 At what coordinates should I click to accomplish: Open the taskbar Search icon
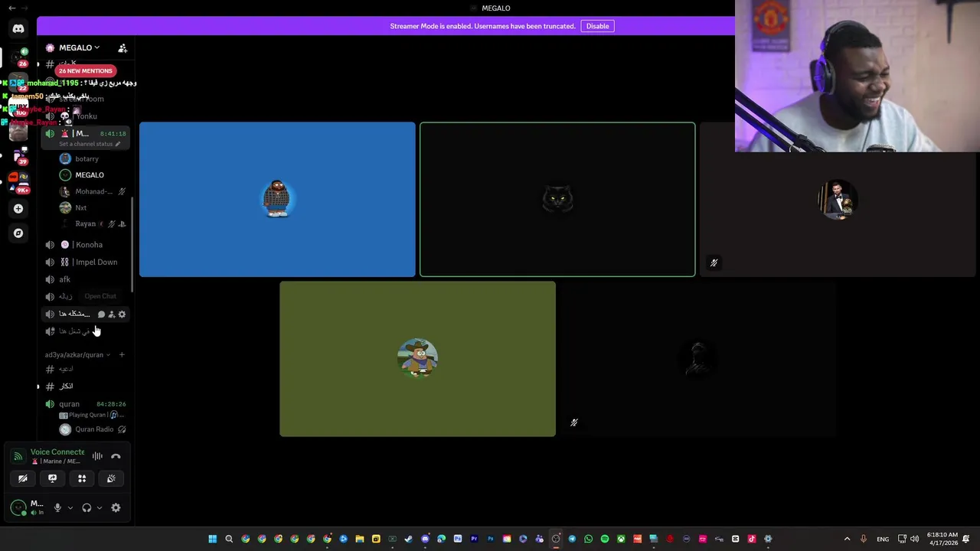coord(229,539)
